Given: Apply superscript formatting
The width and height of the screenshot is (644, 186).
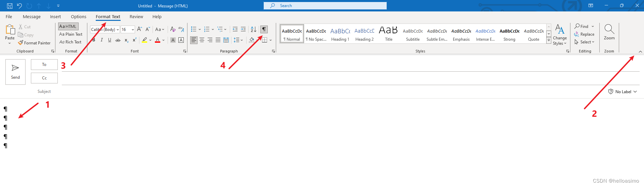Looking at the screenshot, I should point(134,40).
